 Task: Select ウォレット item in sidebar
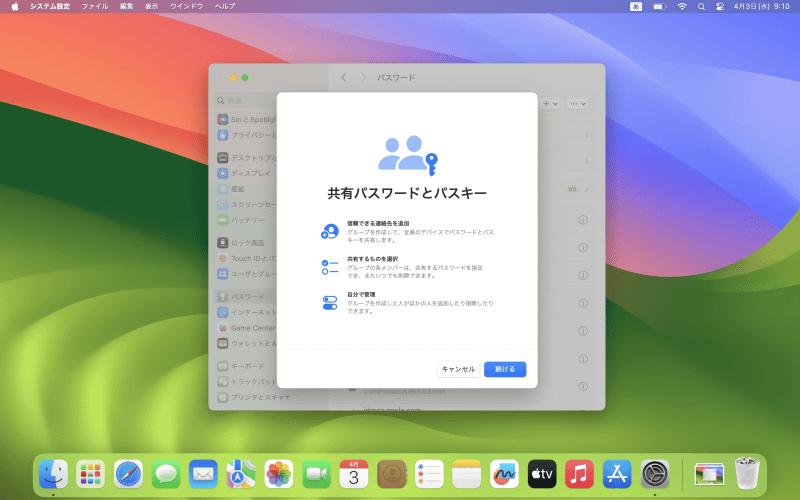click(x=247, y=343)
